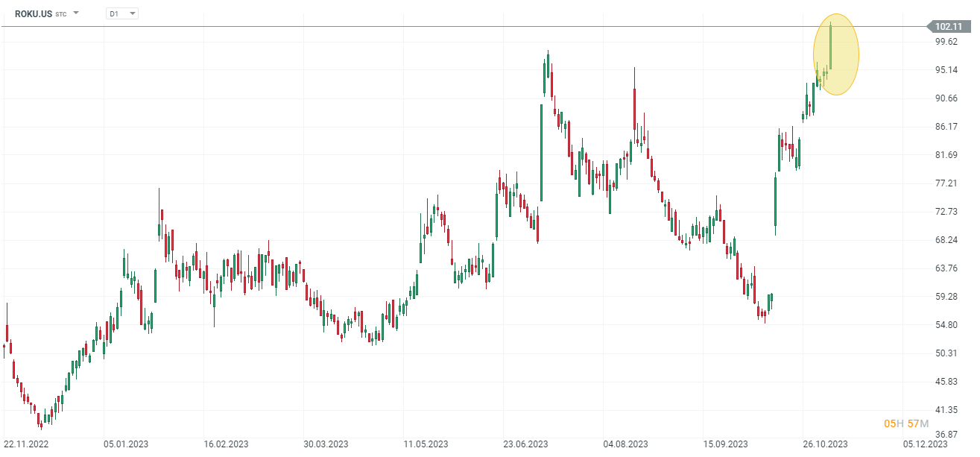Viewport: 980px width, 457px height.
Task: Select the 05.12.2023 date on time axis
Action: click(925, 444)
